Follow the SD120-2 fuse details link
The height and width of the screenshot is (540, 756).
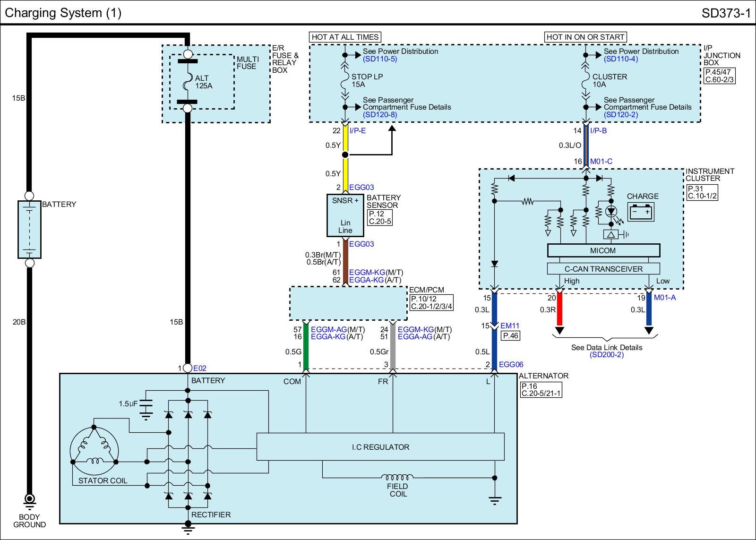click(x=620, y=115)
